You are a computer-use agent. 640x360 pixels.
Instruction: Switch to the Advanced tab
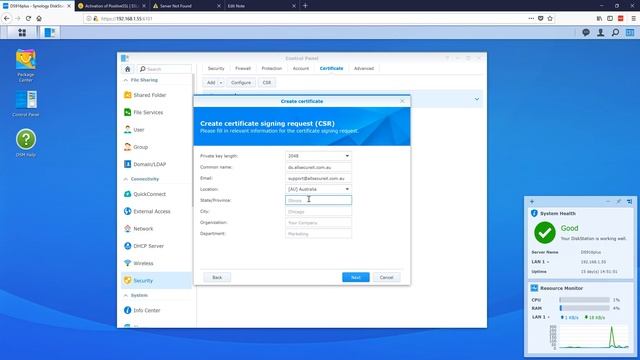pos(364,69)
